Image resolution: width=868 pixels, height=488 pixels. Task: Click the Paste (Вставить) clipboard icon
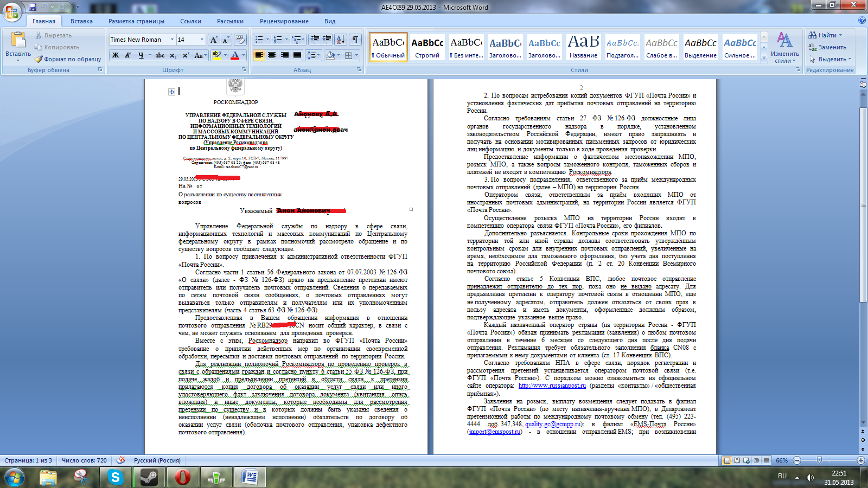pos(18,41)
